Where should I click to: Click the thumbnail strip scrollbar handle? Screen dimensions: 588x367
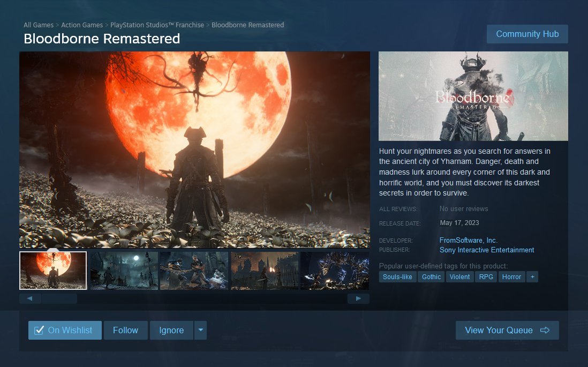pos(59,299)
